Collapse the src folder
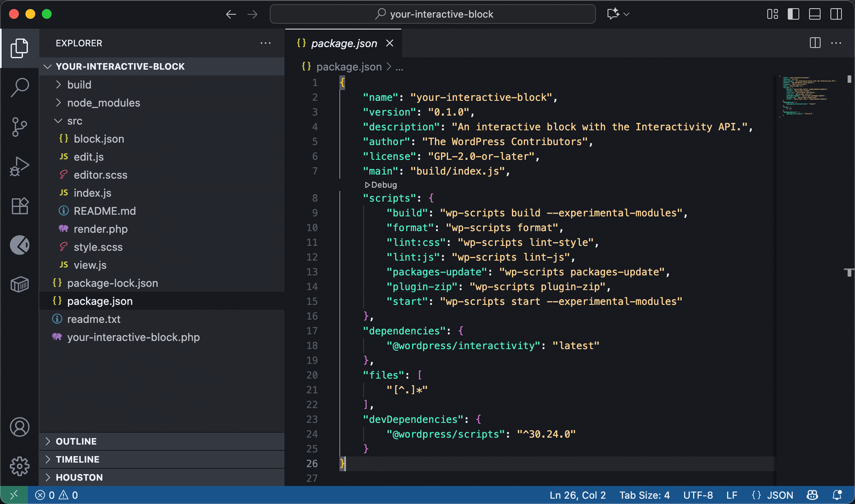 pyautogui.click(x=75, y=120)
